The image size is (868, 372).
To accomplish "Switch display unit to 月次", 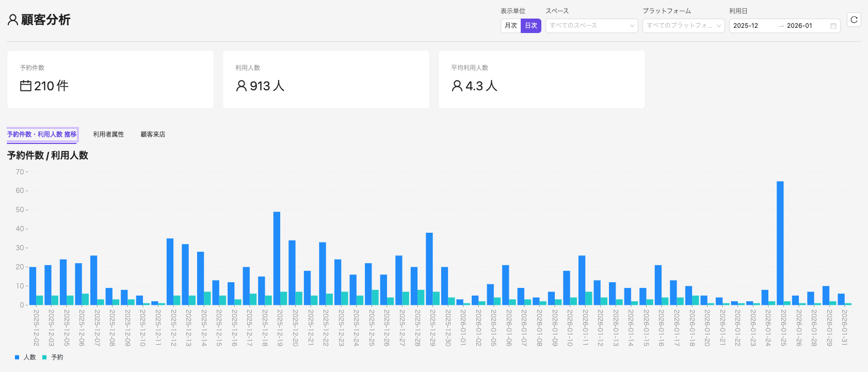I will point(511,26).
